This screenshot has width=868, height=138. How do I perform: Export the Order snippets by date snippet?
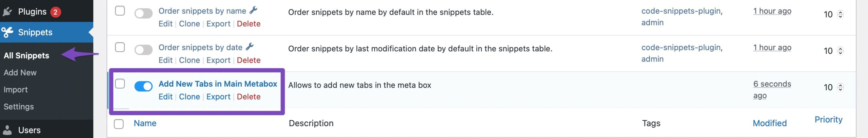point(218,61)
